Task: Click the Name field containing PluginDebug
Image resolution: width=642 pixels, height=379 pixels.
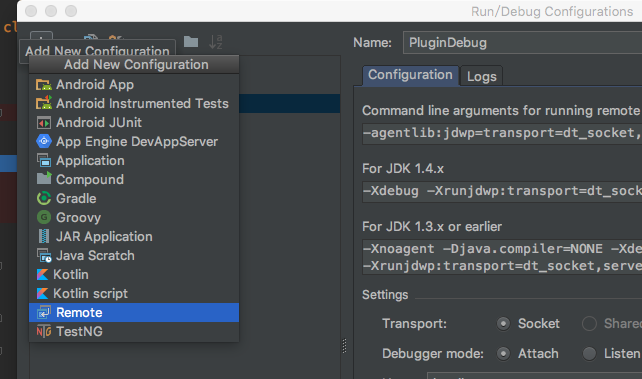Action: click(522, 43)
